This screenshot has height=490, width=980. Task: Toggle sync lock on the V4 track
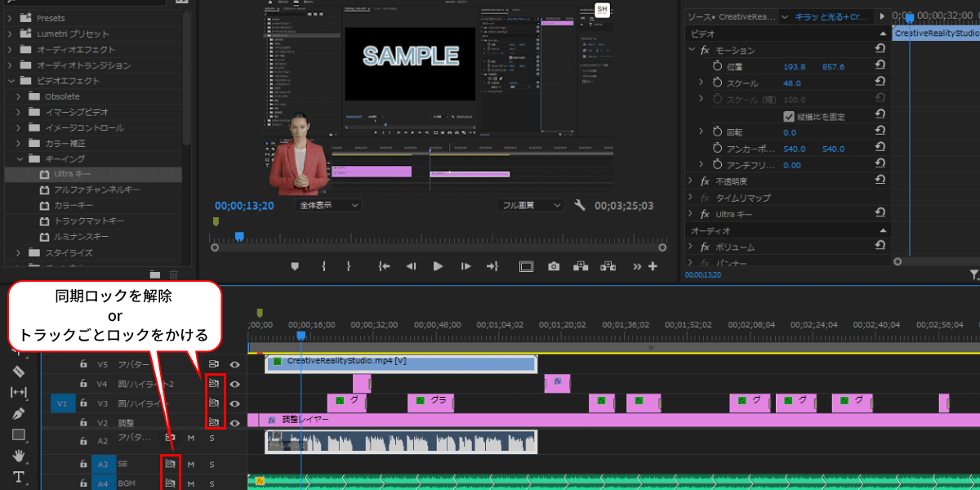pos(214,383)
